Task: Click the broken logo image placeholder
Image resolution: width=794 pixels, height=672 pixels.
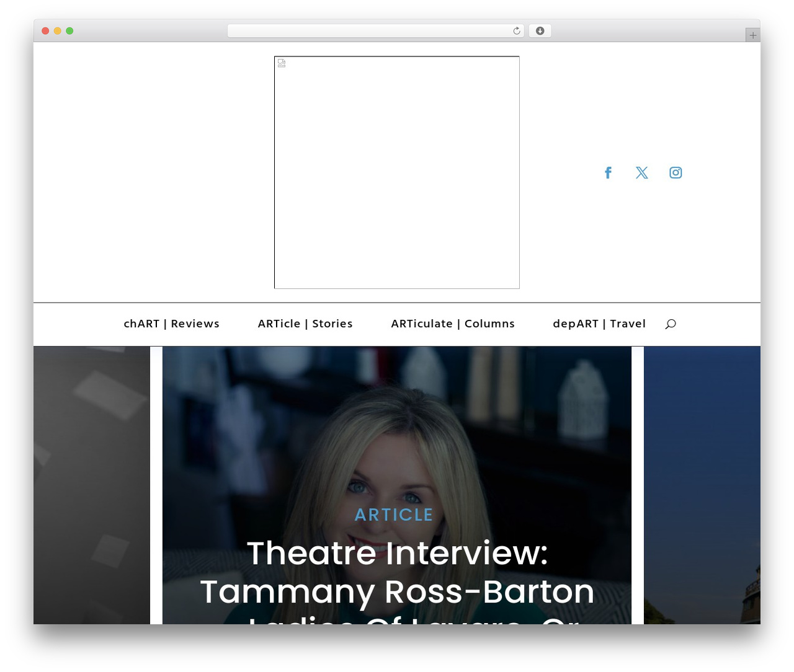Action: pos(397,172)
